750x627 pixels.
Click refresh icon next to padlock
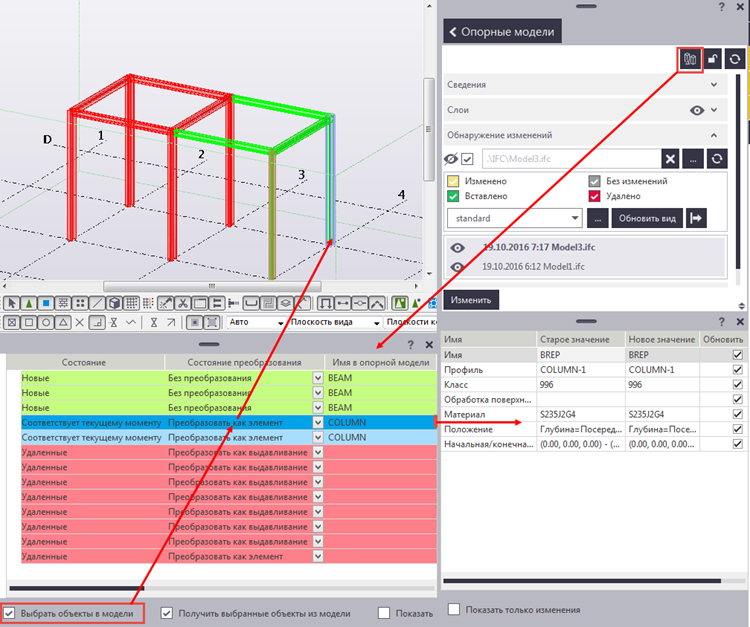734,60
